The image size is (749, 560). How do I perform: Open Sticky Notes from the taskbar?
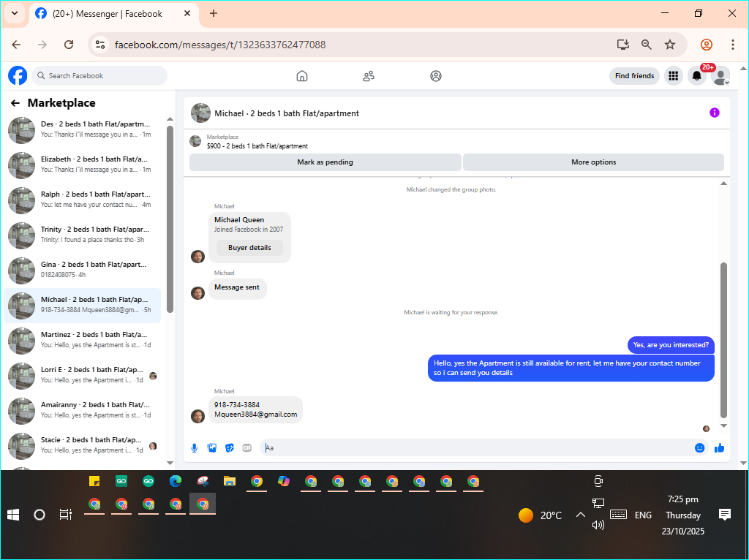94,481
